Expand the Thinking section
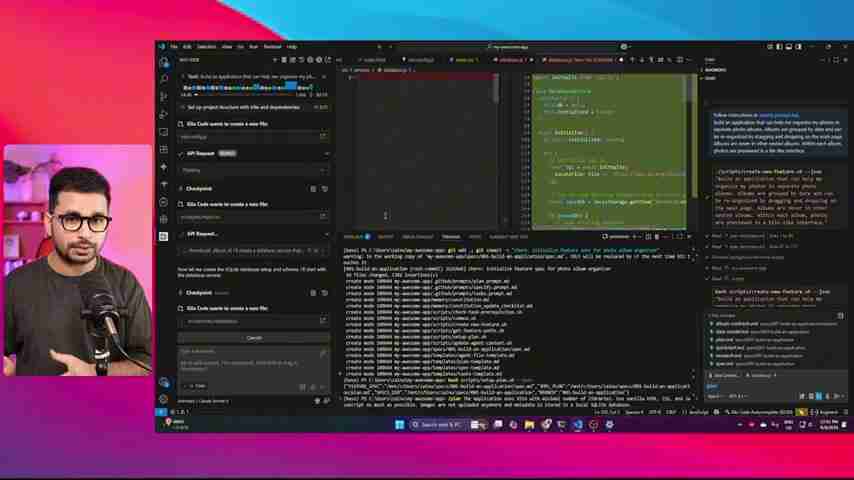The height and width of the screenshot is (480, 854). [254, 171]
